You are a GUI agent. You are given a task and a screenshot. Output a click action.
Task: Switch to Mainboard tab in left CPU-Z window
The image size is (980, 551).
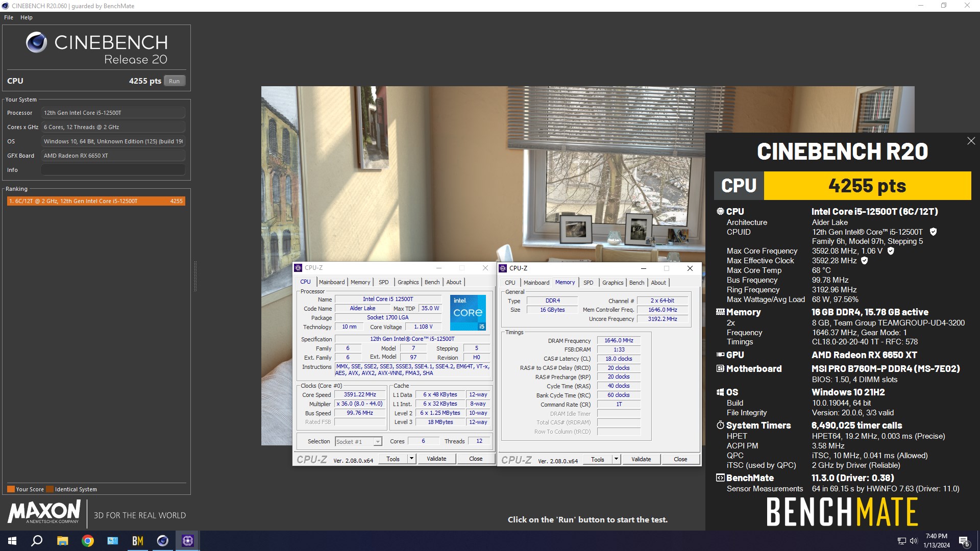point(332,282)
